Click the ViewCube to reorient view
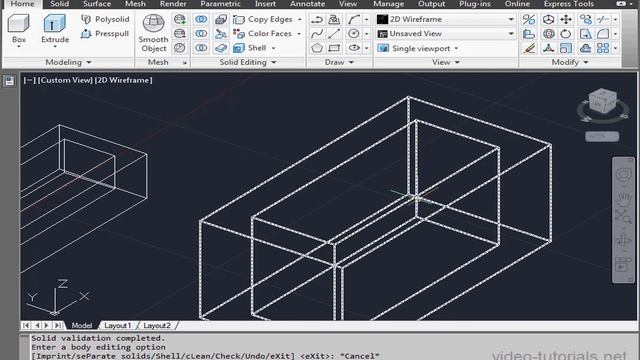This screenshot has width=640, height=360. pyautogui.click(x=603, y=101)
